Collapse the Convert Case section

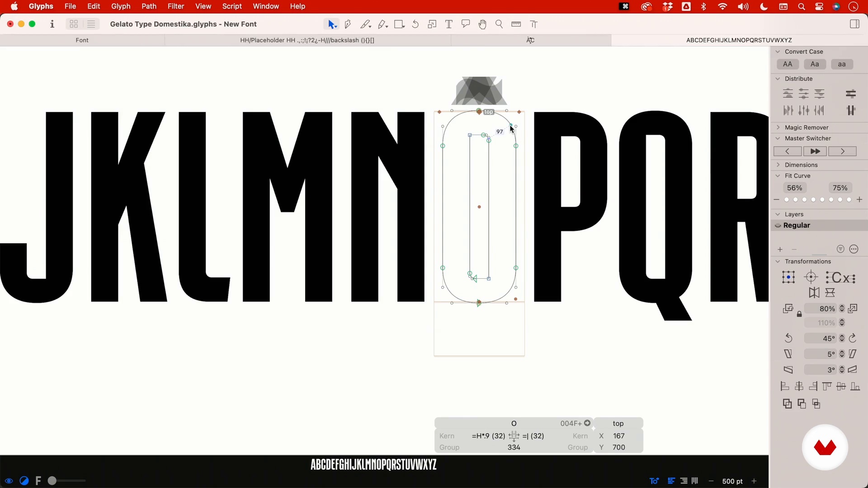tap(778, 52)
